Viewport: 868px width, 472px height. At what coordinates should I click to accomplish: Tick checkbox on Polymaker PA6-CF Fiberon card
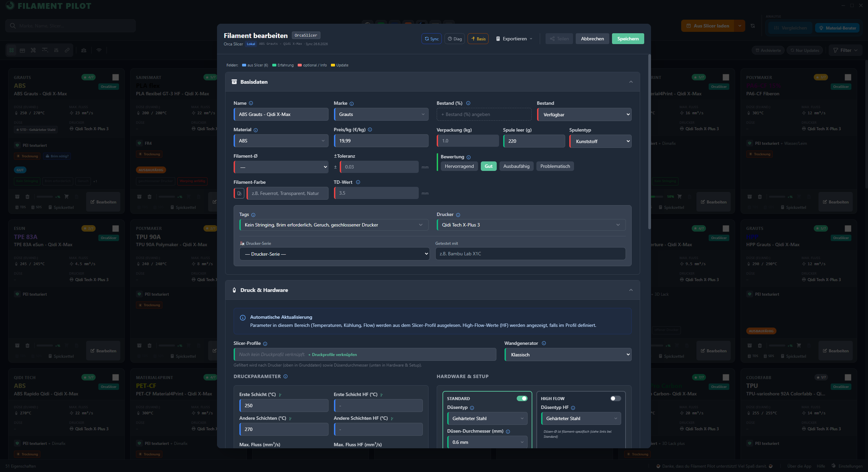coord(848,77)
